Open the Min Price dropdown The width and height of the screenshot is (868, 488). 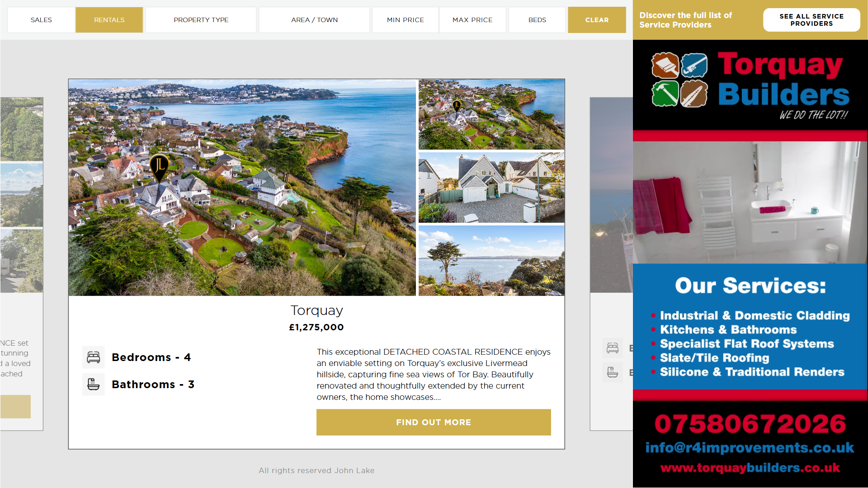[406, 20]
